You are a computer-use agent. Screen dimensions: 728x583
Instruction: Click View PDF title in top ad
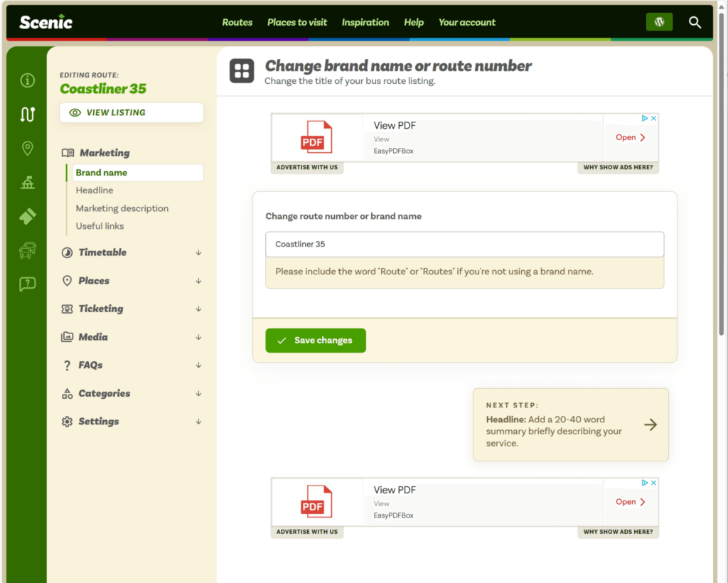tap(395, 125)
